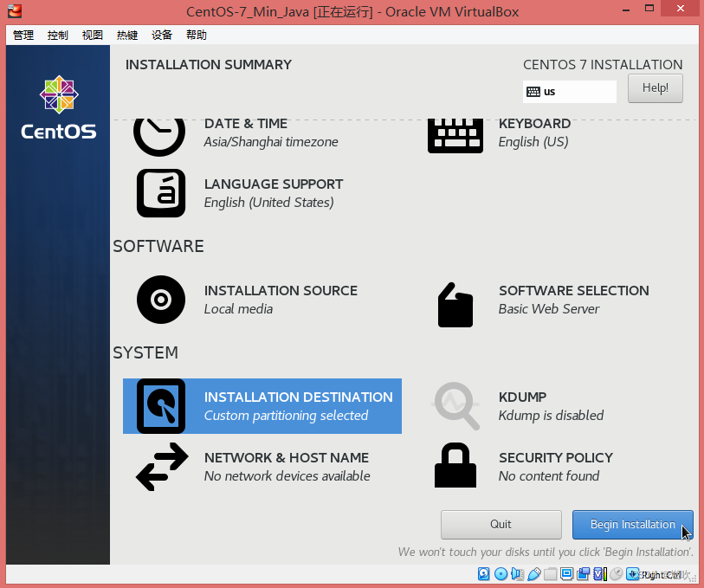The width and height of the screenshot is (704, 588).
Task: Open NETWORK & HOST NAME label
Action: point(287,457)
